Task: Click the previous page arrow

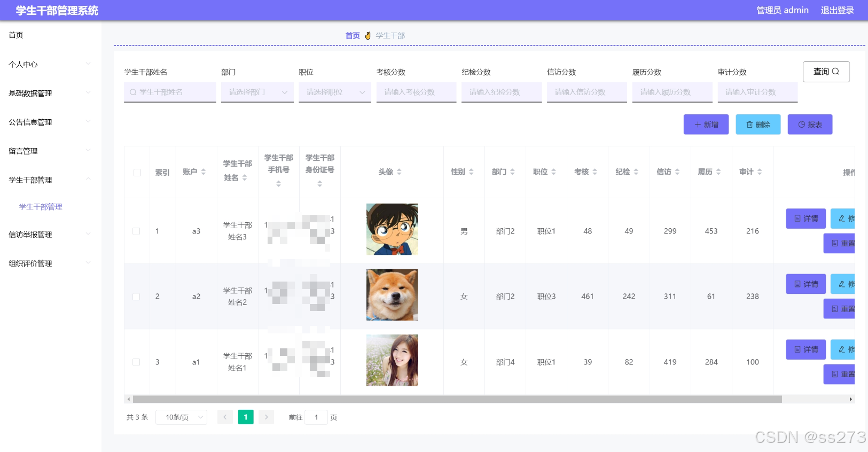Action: [225, 417]
